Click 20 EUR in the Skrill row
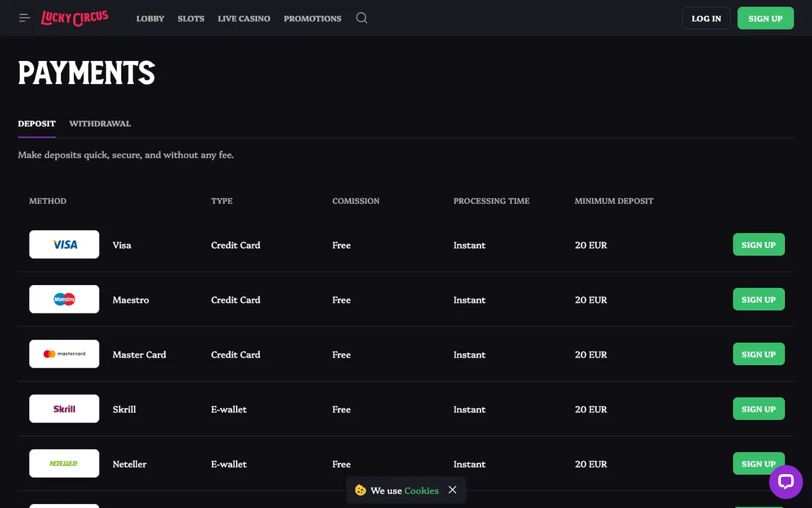Screen dimensions: 812x508 coord(591,410)
